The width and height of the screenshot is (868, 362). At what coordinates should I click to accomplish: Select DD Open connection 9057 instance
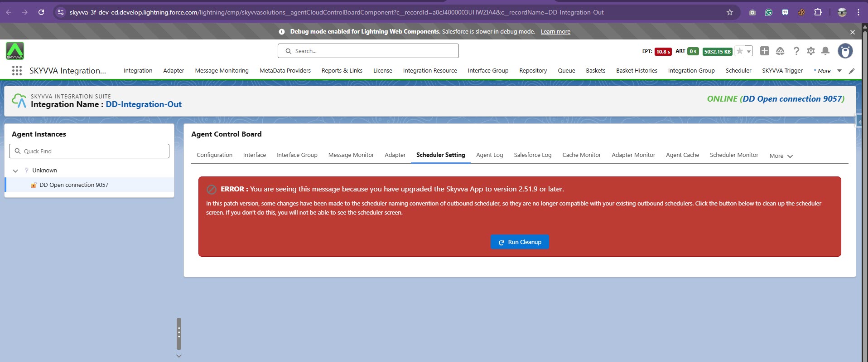[74, 185]
